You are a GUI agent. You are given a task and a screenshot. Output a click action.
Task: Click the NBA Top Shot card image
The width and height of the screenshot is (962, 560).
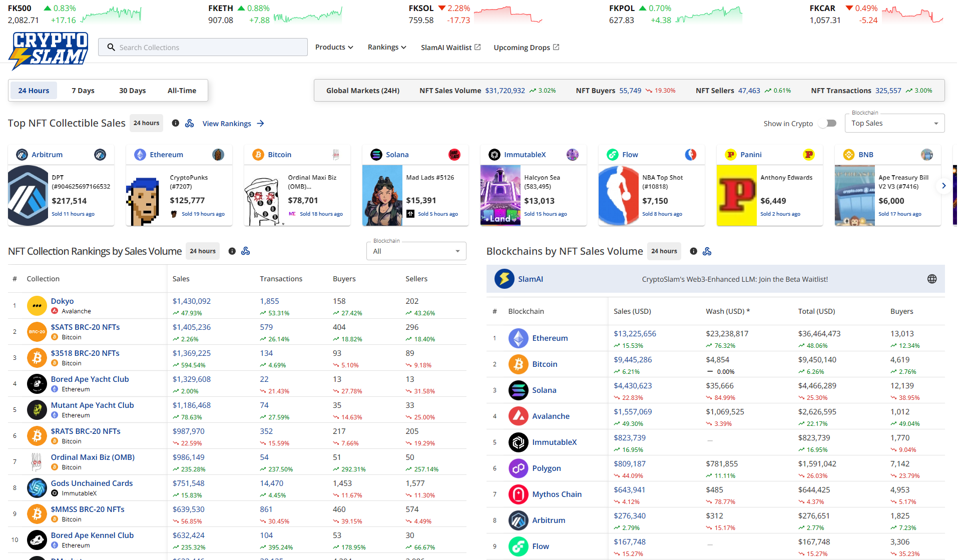point(618,196)
